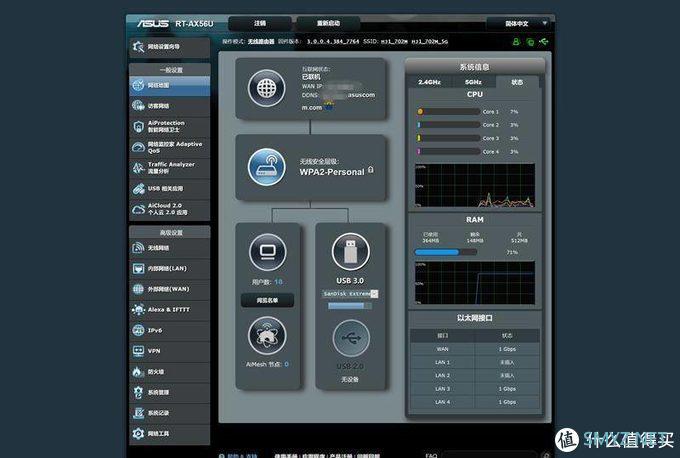Open Traffic Analyzer 流量分析
680x458 pixels.
[170, 168]
